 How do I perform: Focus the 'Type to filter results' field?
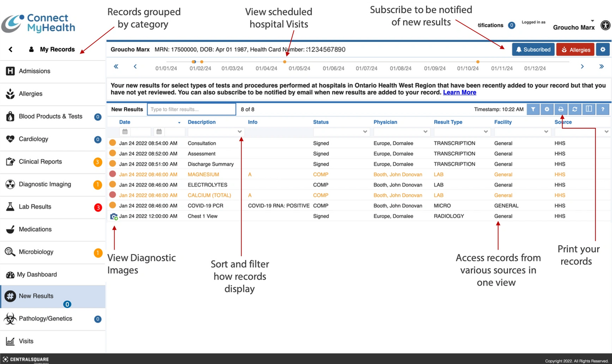pos(191,109)
